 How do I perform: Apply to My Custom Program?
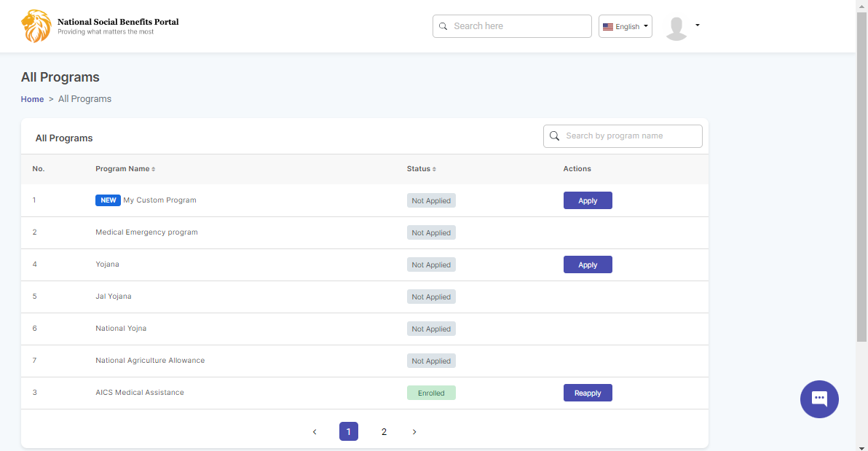[x=587, y=200]
